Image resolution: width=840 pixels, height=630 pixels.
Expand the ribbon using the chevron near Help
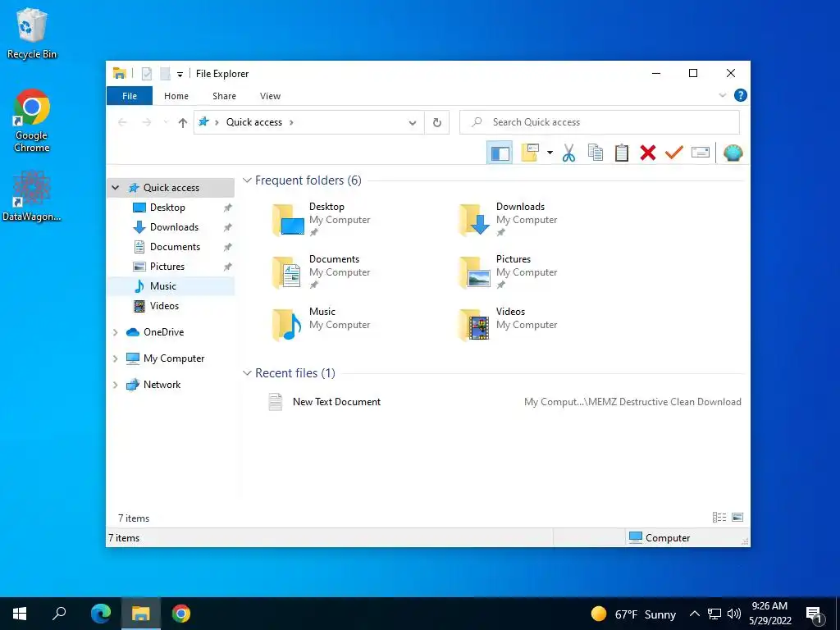(x=722, y=95)
